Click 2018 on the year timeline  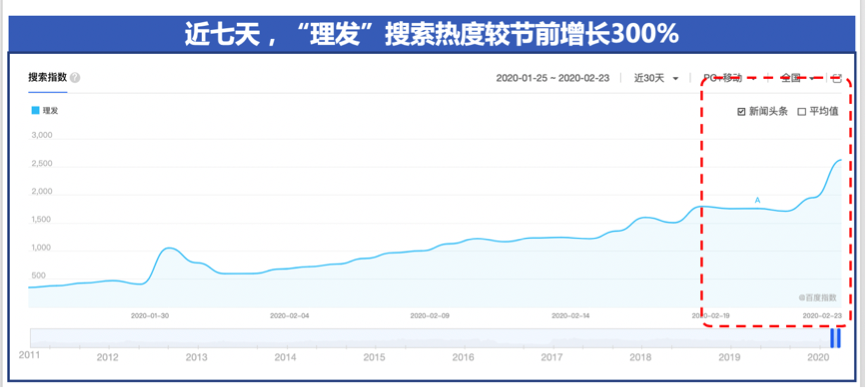(x=641, y=357)
